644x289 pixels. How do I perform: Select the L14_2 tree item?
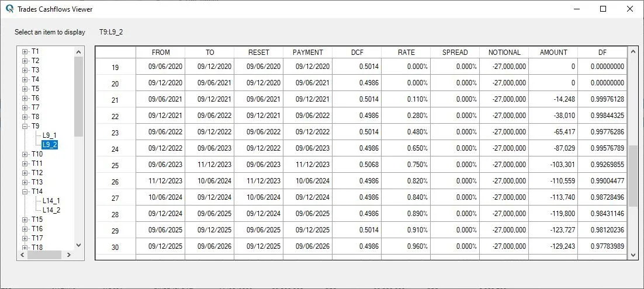51,210
